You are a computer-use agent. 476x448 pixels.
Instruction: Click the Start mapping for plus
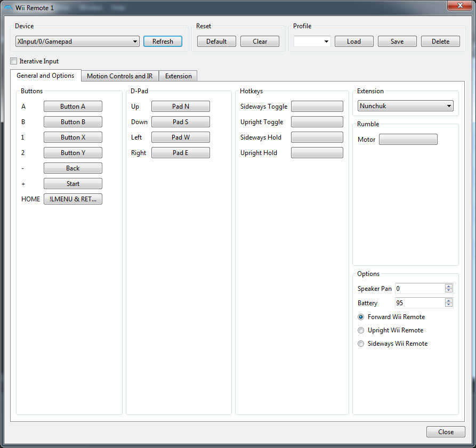coord(73,183)
